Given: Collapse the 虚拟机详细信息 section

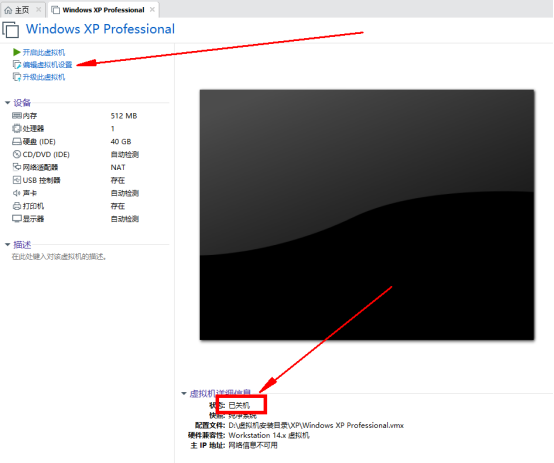Looking at the screenshot, I should (x=184, y=393).
